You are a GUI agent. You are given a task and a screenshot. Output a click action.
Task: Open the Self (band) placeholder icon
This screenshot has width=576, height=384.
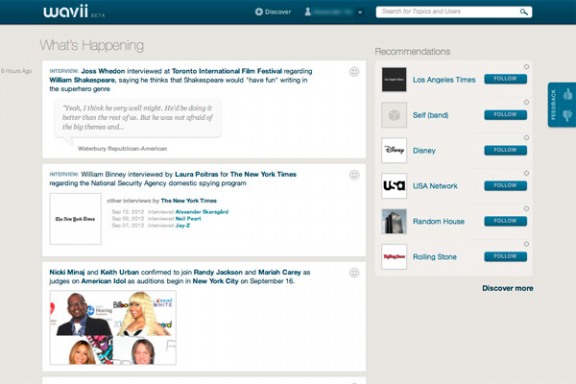tap(394, 115)
